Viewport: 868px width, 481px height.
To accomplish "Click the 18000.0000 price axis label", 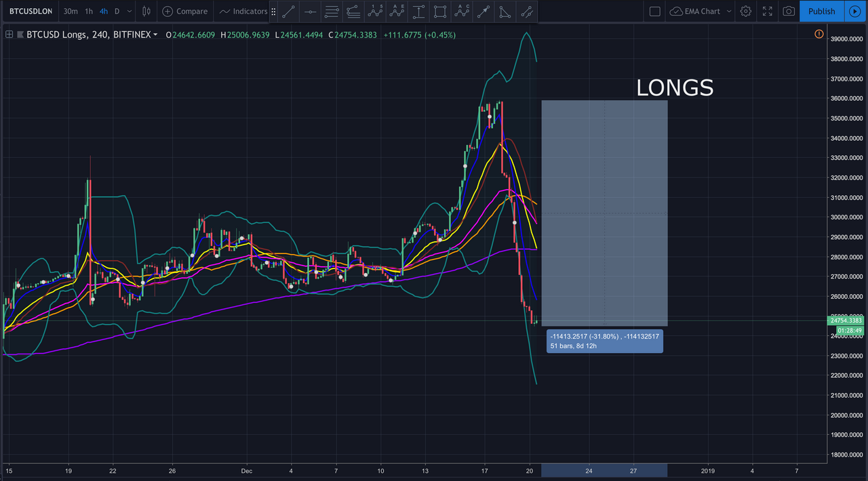I will tap(848, 455).
